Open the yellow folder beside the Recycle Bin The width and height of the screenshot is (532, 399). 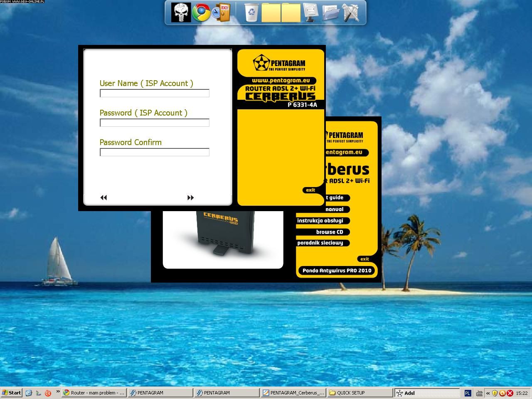click(271, 12)
